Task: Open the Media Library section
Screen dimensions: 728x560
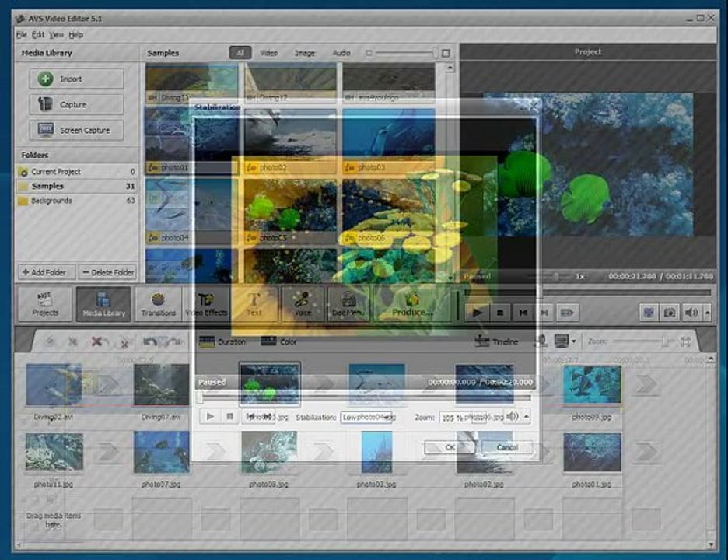Action: (x=103, y=303)
